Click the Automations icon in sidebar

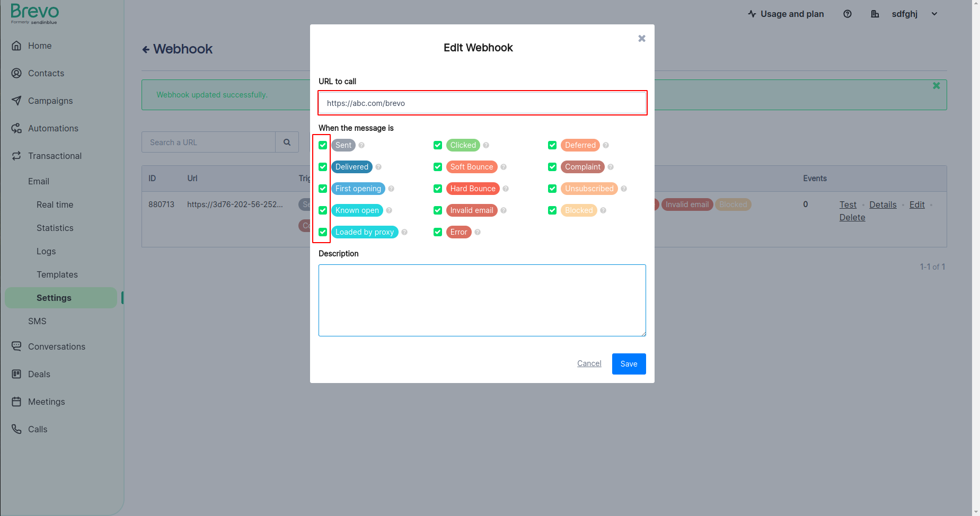tap(16, 128)
